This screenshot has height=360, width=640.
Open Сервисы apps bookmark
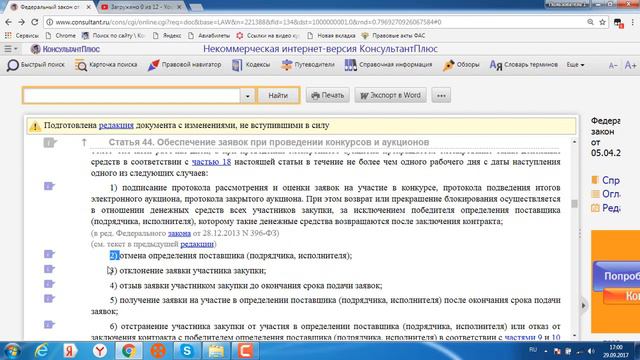22,36
